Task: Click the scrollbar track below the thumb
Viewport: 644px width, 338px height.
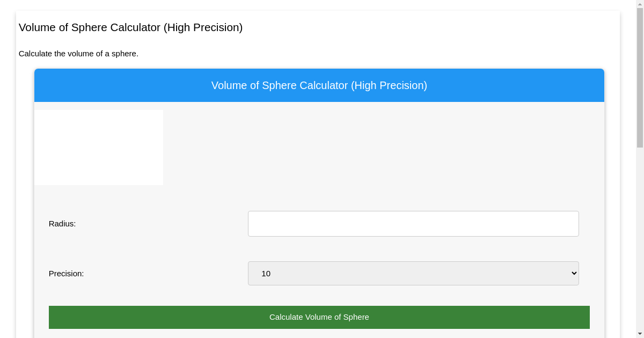Action: click(640, 241)
